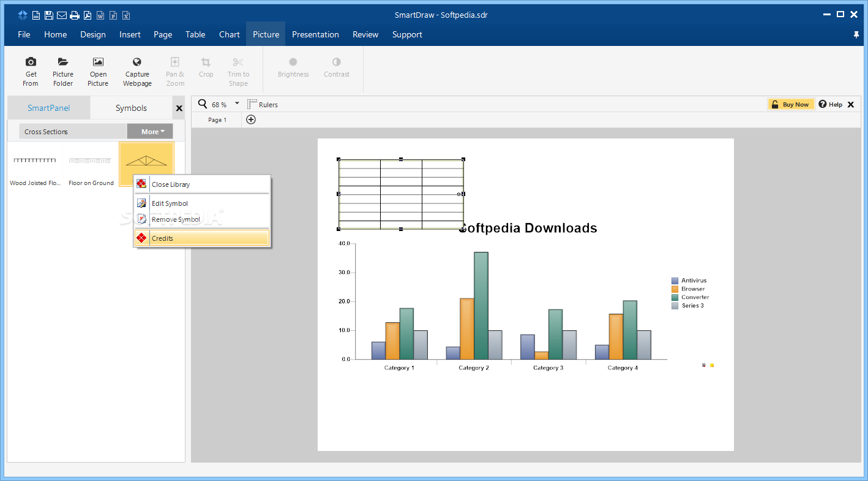Screen dimensions: 868x481
Task: Expand the More symbol libraries dropdown
Action: tap(150, 131)
